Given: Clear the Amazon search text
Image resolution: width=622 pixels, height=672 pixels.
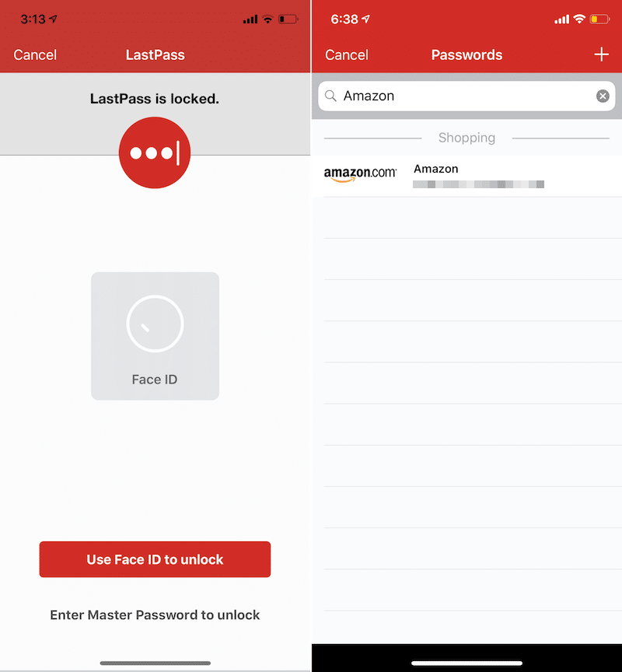Looking at the screenshot, I should [x=603, y=96].
